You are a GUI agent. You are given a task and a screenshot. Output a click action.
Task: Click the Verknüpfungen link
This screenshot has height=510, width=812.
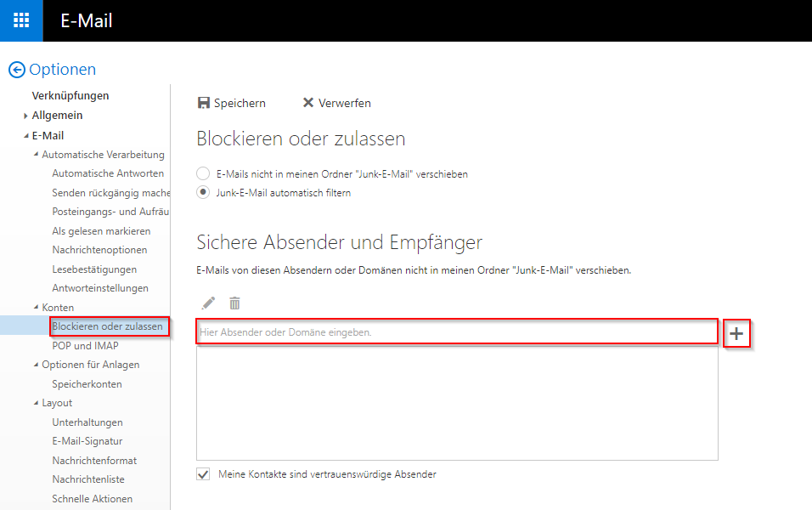click(70, 96)
